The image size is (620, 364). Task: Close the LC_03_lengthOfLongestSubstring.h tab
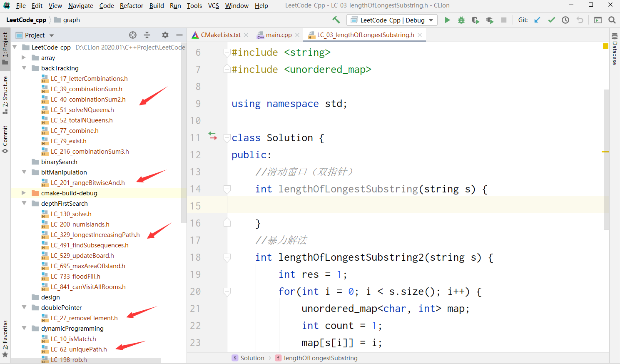point(420,35)
